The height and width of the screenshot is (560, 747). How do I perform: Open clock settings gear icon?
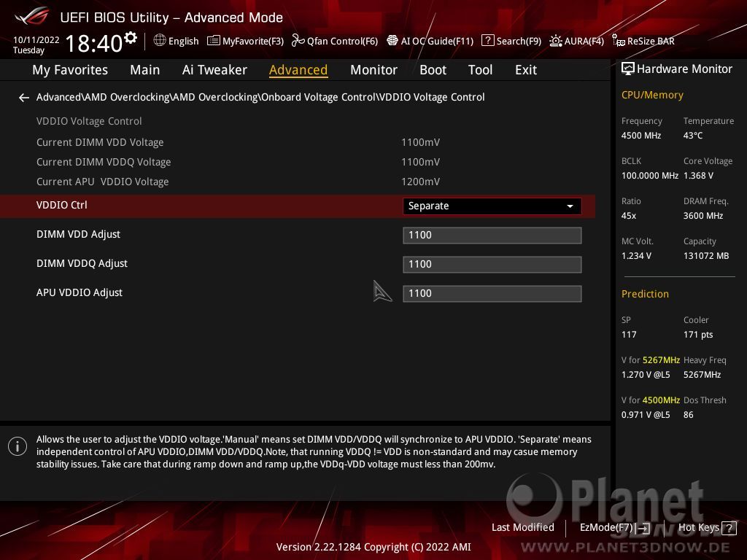click(x=130, y=38)
